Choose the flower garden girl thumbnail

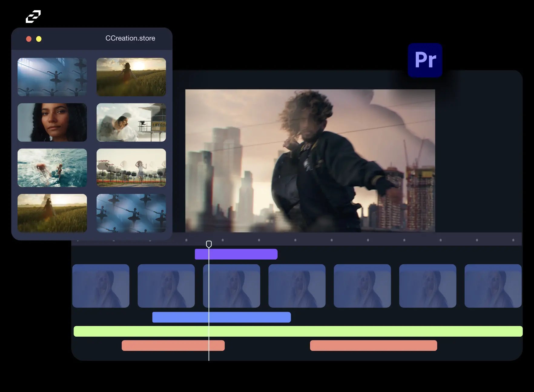coord(131,168)
